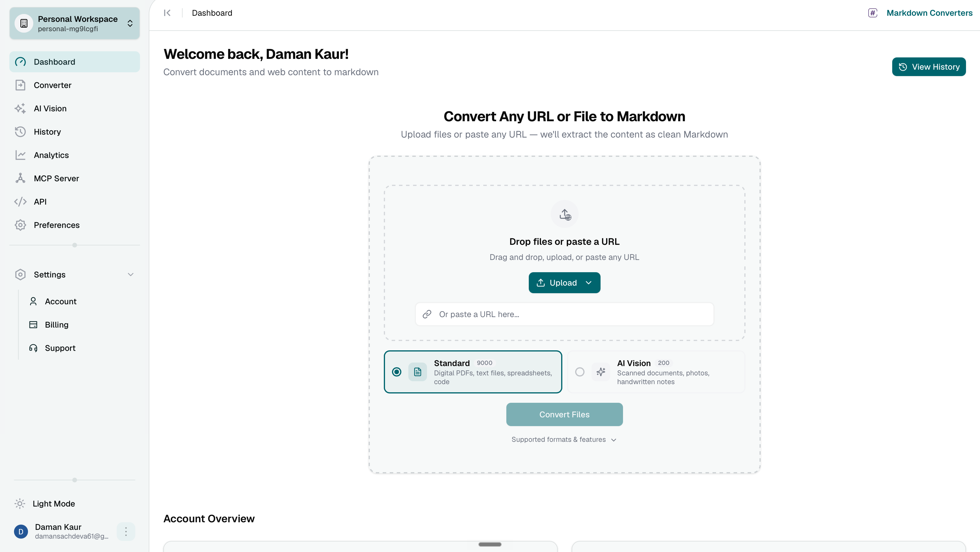The height and width of the screenshot is (552, 980).
Task: Click the Convert Files button
Action: 564,414
